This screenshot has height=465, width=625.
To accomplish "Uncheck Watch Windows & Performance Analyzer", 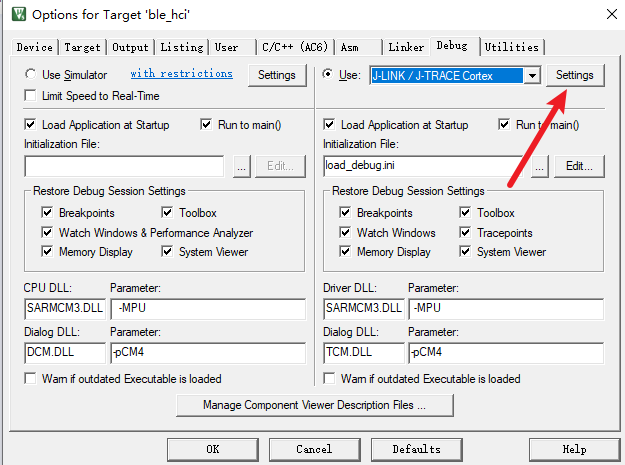I will click(48, 233).
